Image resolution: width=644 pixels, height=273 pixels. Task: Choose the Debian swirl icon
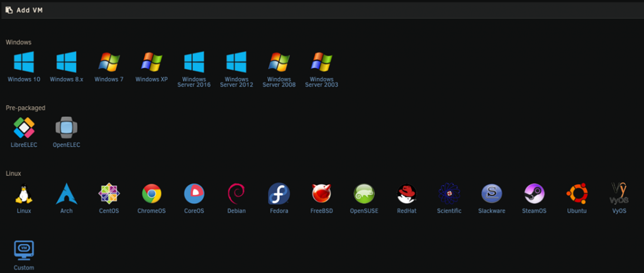(x=236, y=194)
